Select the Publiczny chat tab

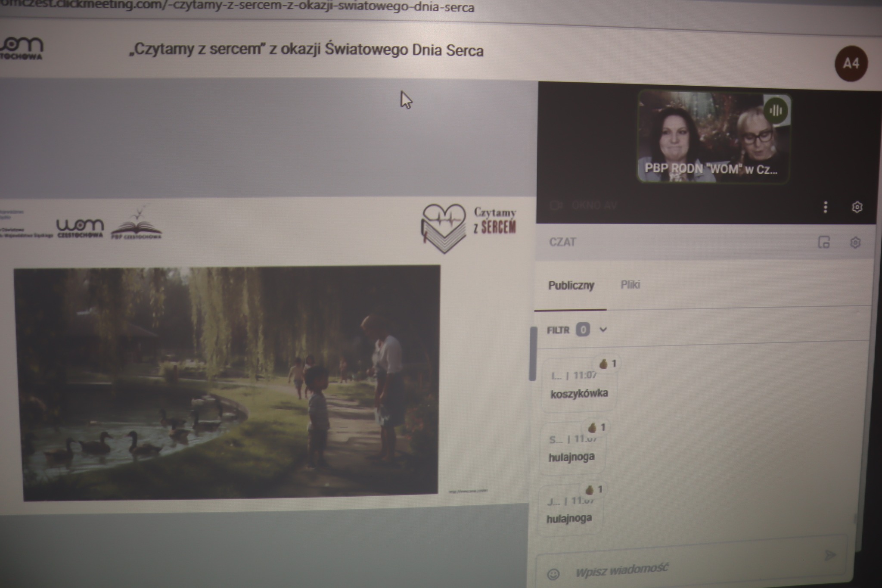pyautogui.click(x=571, y=286)
